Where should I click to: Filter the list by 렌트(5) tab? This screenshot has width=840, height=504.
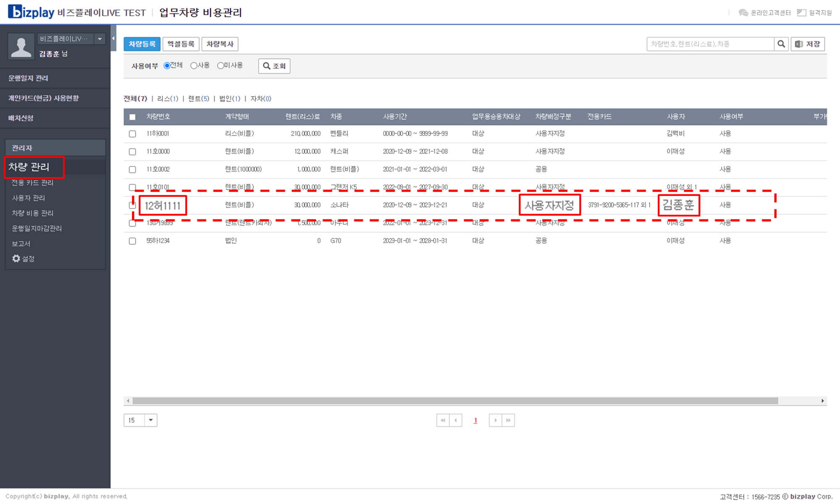click(199, 99)
